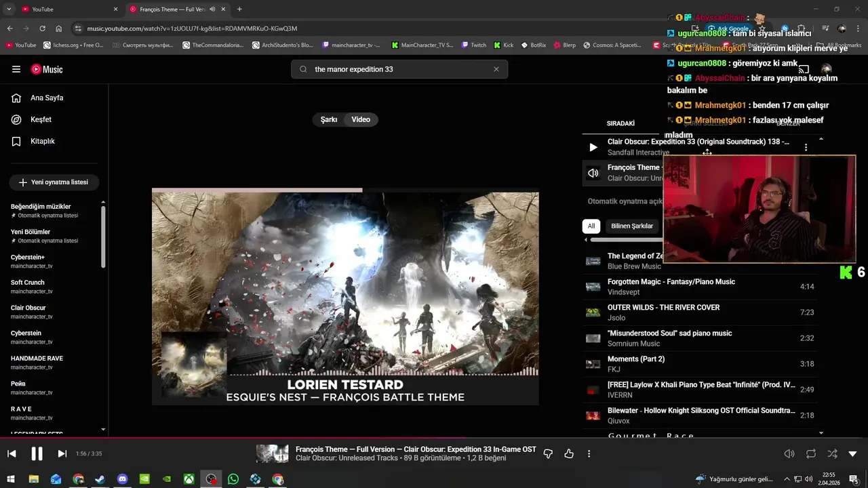Click left arrow of filter chips scrollbar
Image resolution: width=868 pixels, height=488 pixels.
(586, 239)
